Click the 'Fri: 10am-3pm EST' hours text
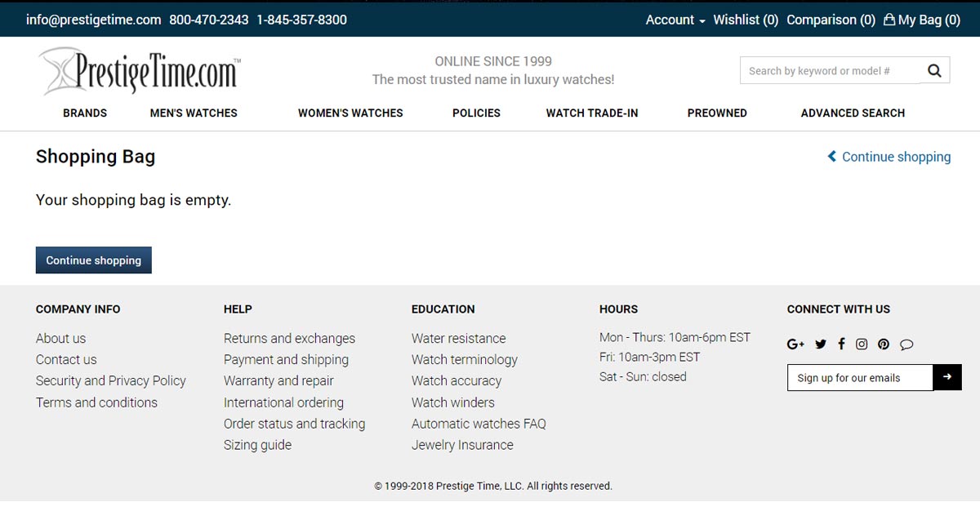 (x=649, y=357)
